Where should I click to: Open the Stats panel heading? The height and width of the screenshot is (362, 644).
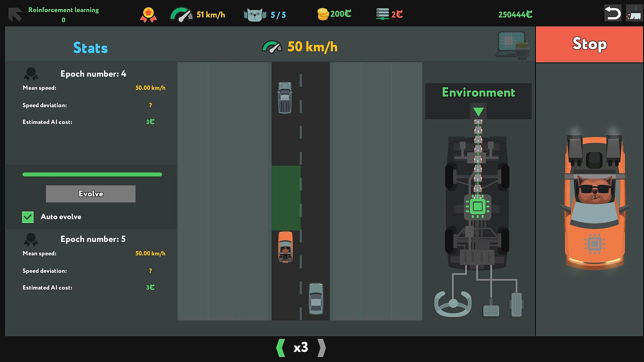[91, 48]
